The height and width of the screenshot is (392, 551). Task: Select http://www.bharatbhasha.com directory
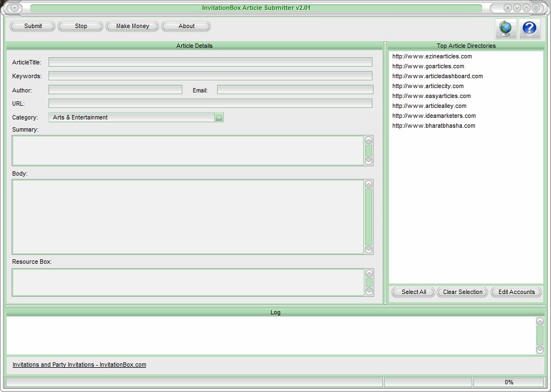tap(434, 126)
